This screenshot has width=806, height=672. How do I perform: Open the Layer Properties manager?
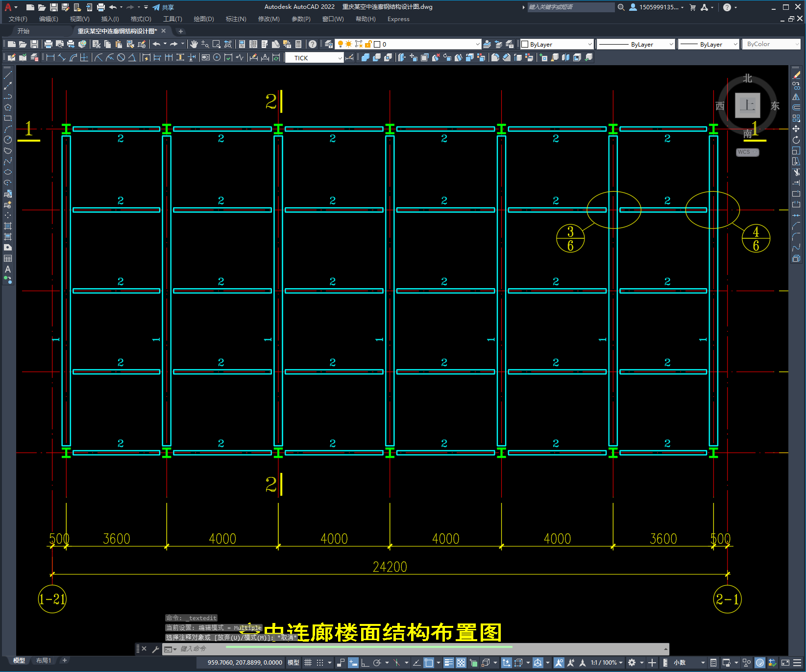[x=329, y=44]
